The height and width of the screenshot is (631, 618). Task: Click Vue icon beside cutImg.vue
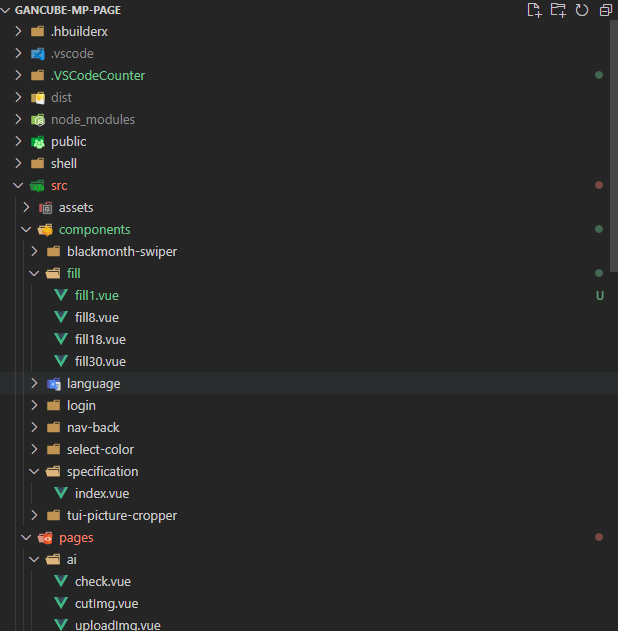pos(61,603)
